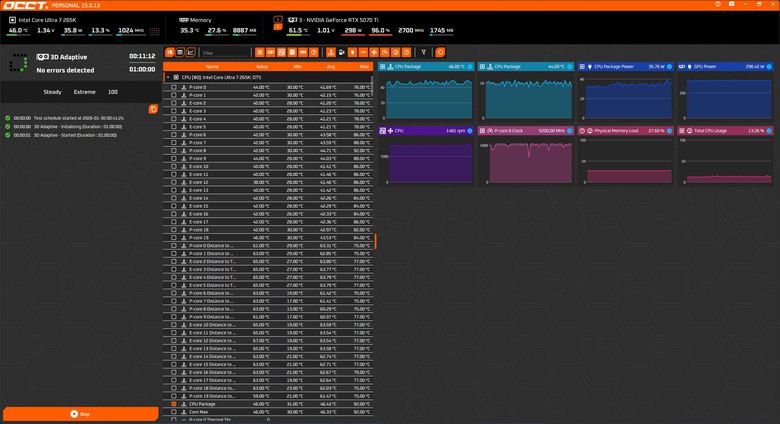Click the Memory summary header

[200, 20]
